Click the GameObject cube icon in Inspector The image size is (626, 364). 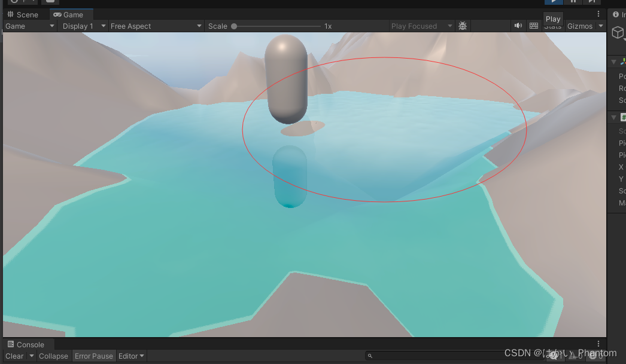618,32
